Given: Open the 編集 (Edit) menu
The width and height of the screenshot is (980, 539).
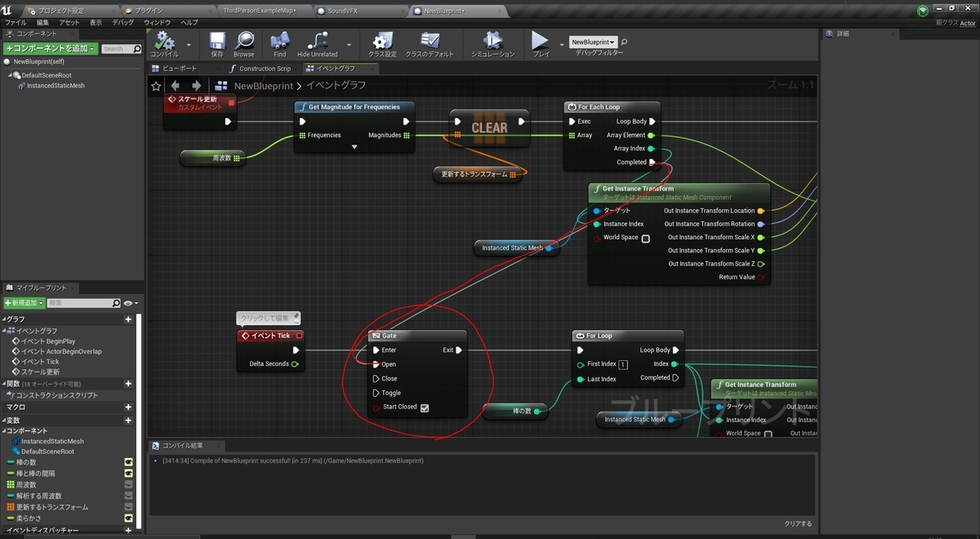Looking at the screenshot, I should 42,22.
